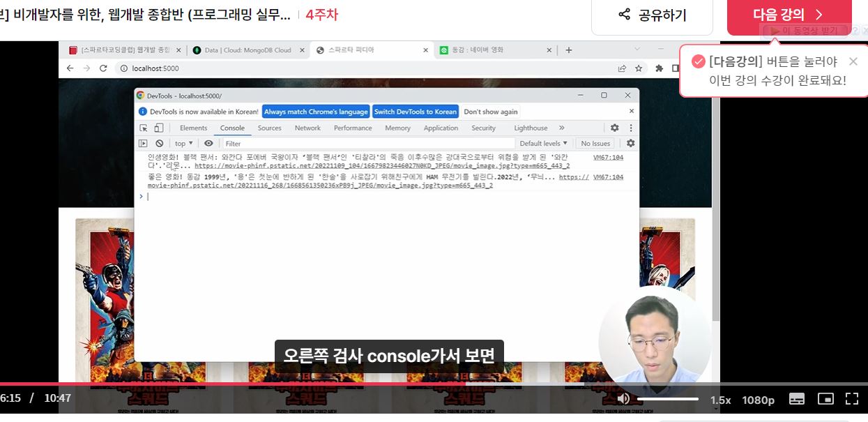
Task: Close the 네이버 영화 browser tab
Action: point(549,50)
